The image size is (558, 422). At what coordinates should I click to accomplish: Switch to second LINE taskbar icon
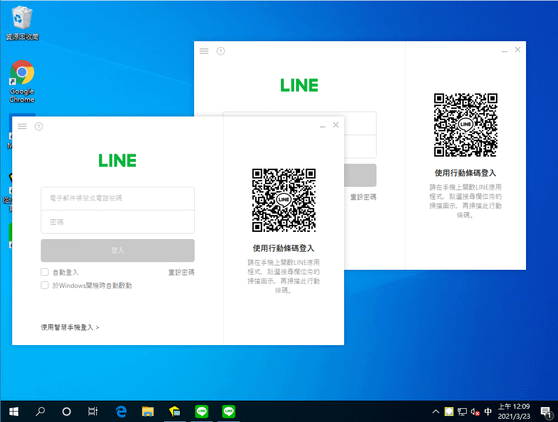[228, 412]
